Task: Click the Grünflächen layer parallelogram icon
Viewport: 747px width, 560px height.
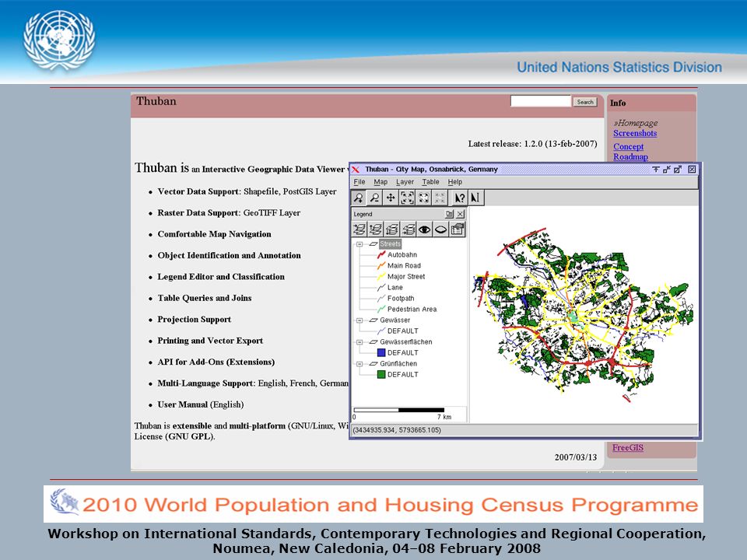Action: click(373, 363)
